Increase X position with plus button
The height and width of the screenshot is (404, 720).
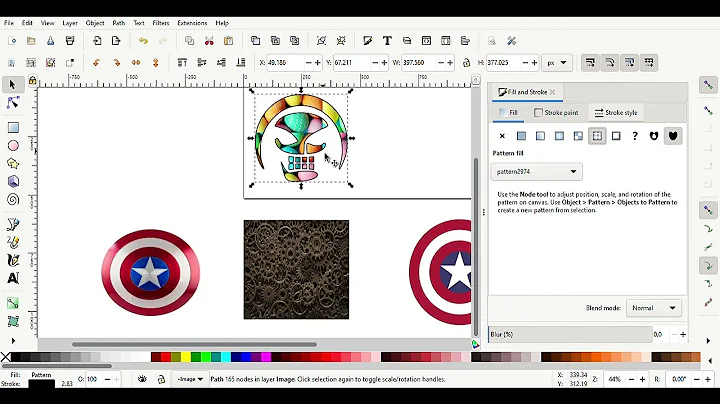pos(317,63)
